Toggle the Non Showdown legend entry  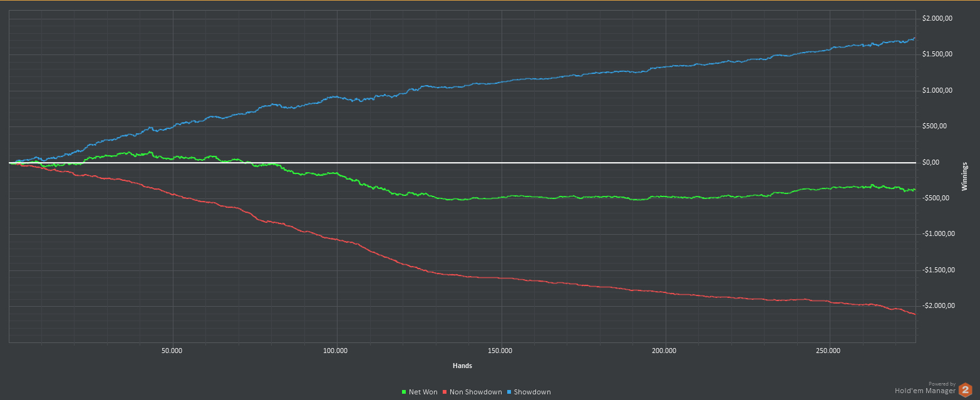[x=472, y=392]
